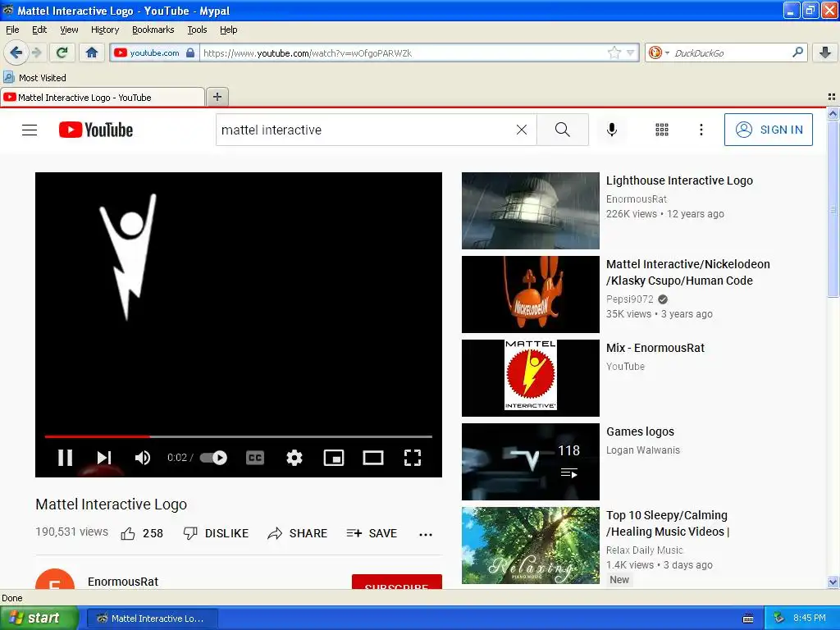Open the Windows start menu

point(39,618)
